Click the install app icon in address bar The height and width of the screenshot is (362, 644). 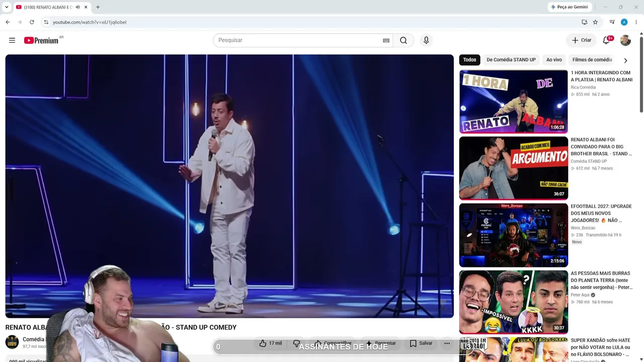click(x=584, y=22)
